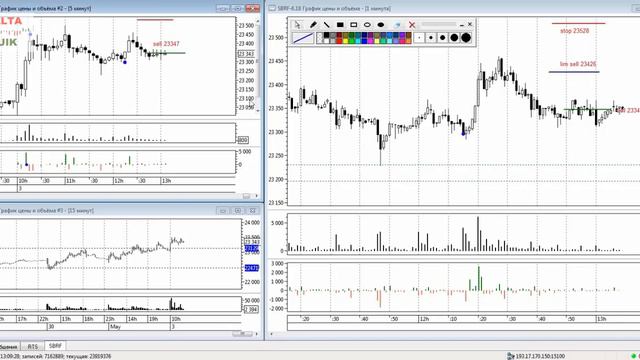Click the 'stop 23528' label on chart
This screenshot has height=360, width=640.
coord(574,31)
